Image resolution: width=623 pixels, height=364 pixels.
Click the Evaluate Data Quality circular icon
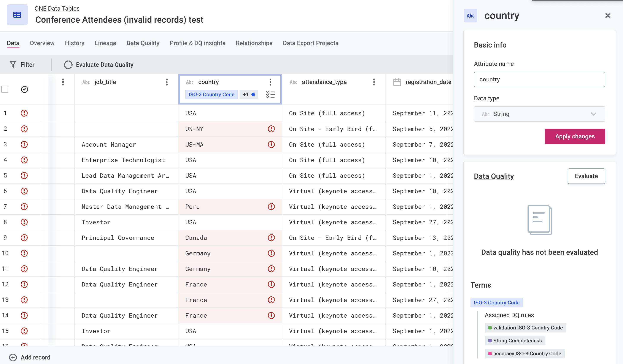point(68,65)
